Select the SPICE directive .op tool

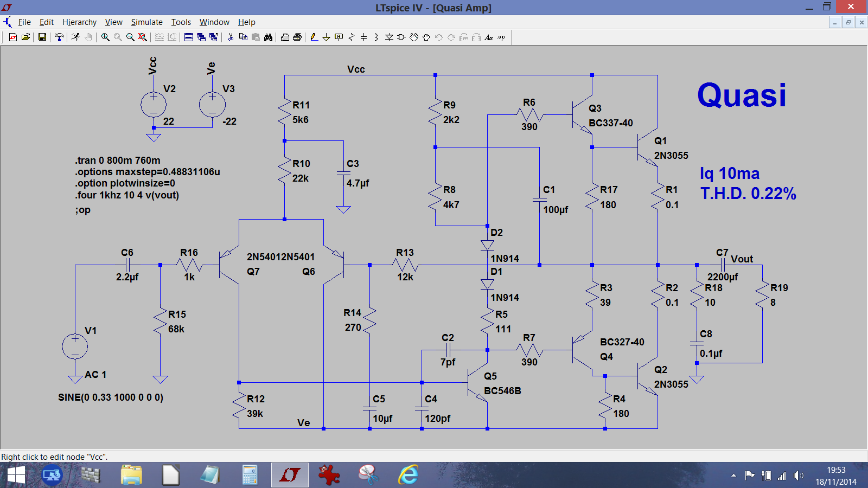(x=501, y=37)
